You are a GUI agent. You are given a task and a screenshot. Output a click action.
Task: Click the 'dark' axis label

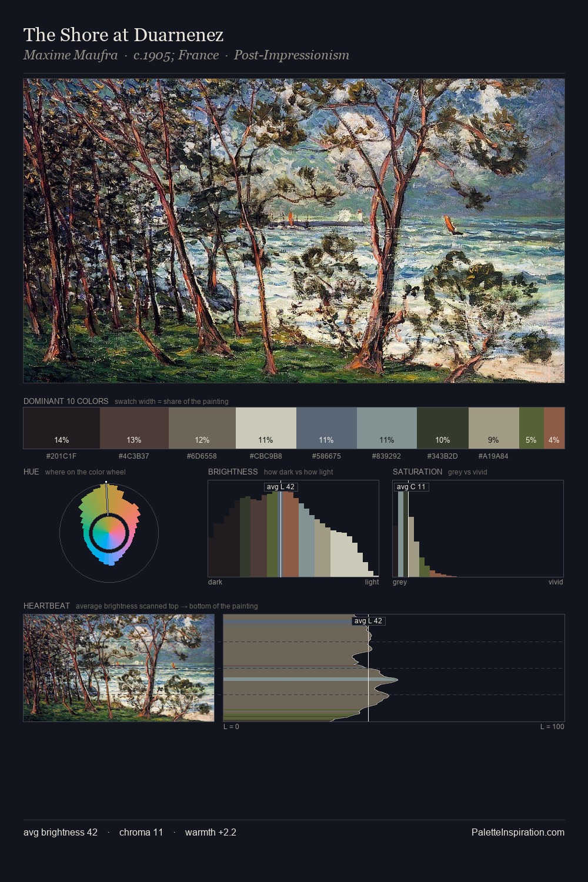coord(215,582)
